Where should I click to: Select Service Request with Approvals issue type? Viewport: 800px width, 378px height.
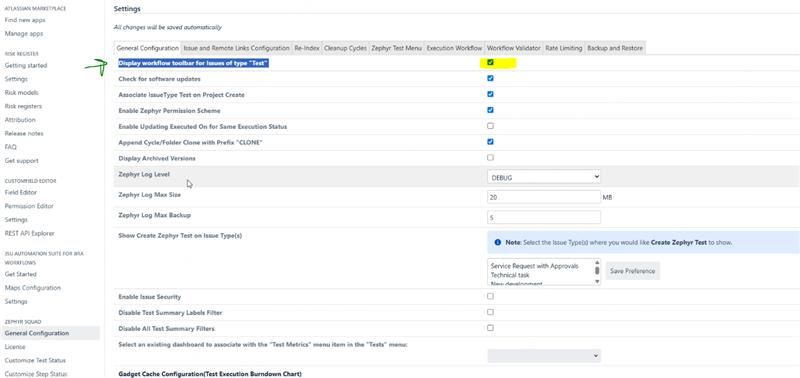coord(534,266)
